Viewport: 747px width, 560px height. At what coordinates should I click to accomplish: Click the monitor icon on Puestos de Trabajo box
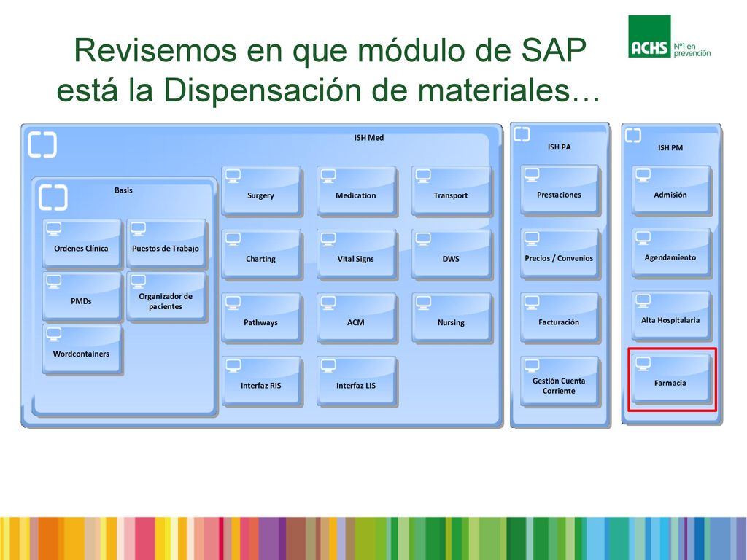(x=138, y=228)
